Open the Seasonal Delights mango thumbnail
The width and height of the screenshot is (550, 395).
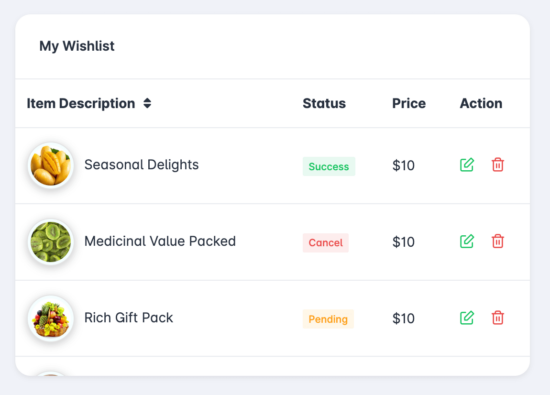[x=51, y=165]
